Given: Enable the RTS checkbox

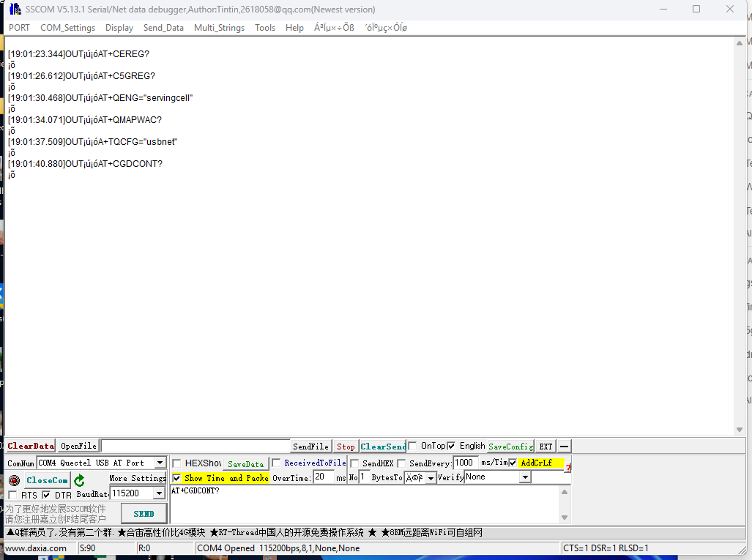Looking at the screenshot, I should tap(12, 496).
